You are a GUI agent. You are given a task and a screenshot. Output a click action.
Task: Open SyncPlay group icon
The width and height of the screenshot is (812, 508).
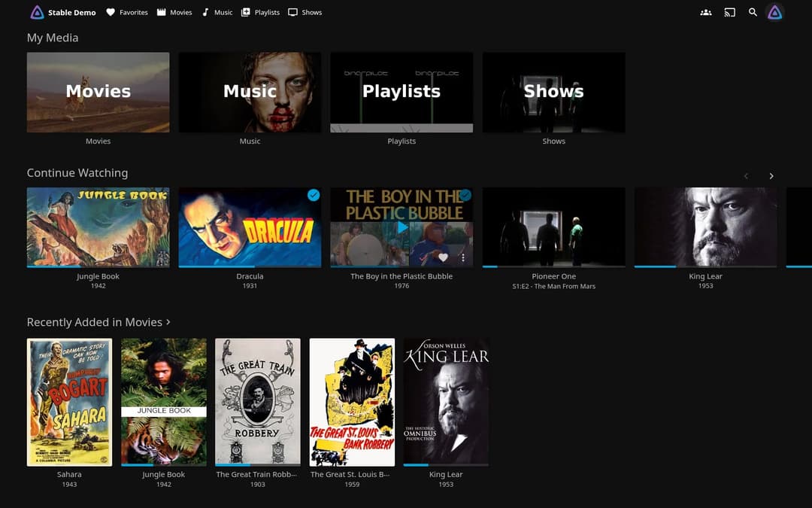[x=705, y=12]
